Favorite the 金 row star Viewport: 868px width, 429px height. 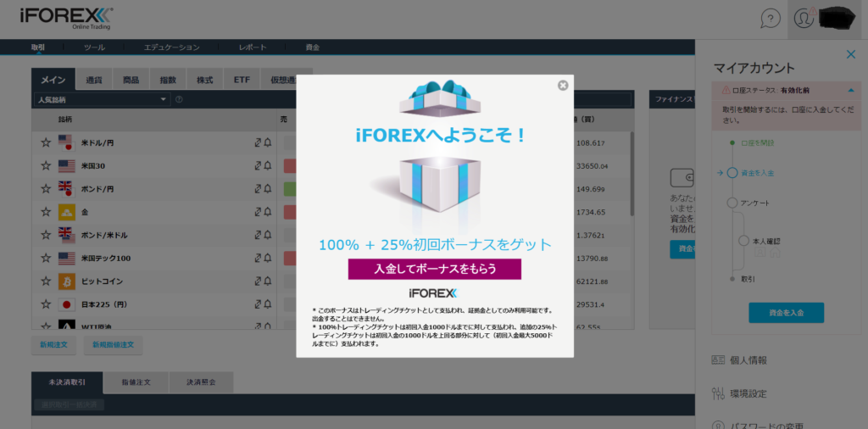click(46, 212)
